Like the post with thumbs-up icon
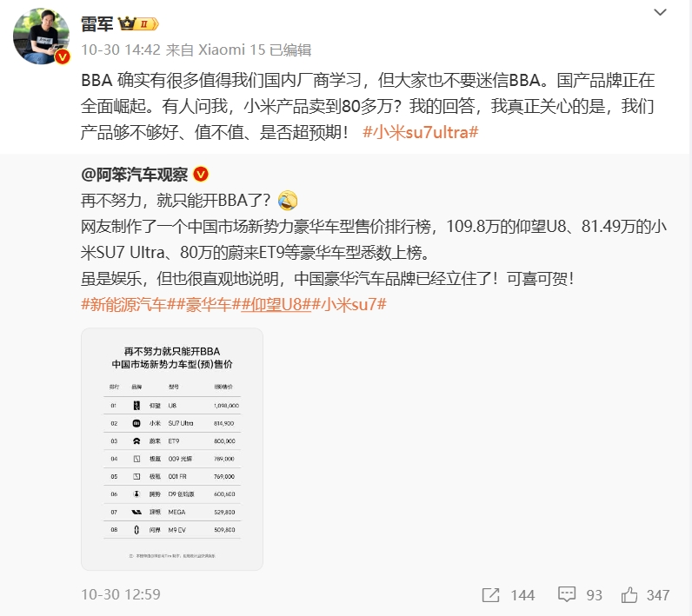 pos(629,594)
